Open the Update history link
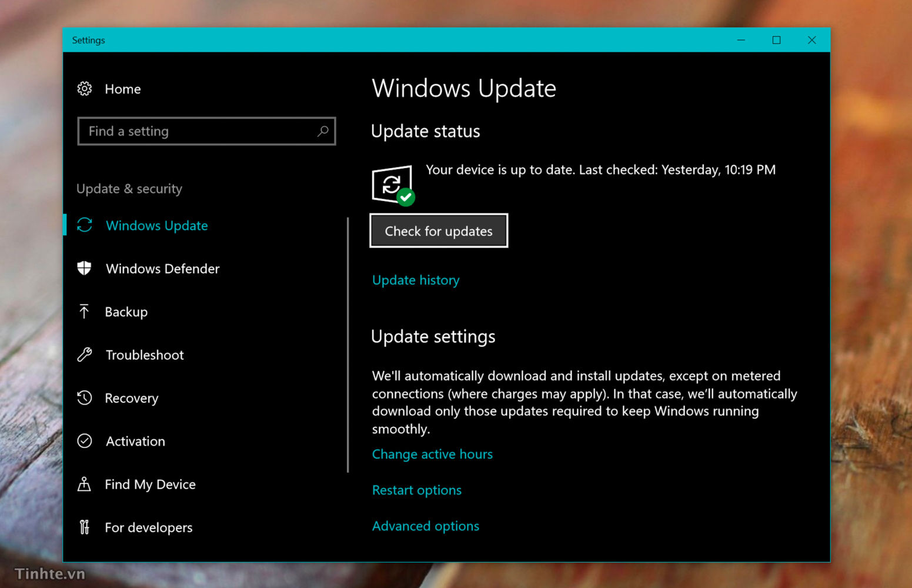912x588 pixels. pyautogui.click(x=416, y=280)
